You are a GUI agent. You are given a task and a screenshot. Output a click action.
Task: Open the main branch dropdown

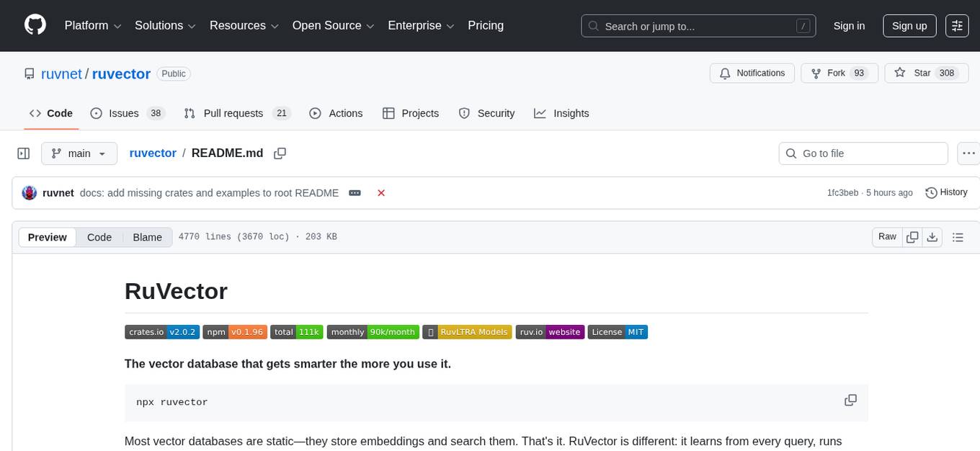(x=79, y=153)
